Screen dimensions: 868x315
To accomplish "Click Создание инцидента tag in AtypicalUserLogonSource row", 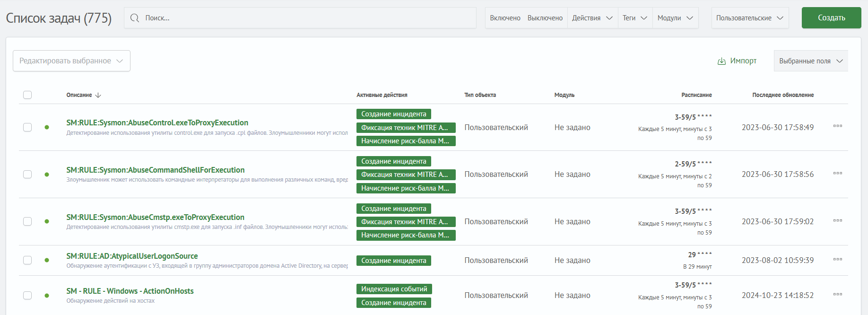I will (394, 261).
